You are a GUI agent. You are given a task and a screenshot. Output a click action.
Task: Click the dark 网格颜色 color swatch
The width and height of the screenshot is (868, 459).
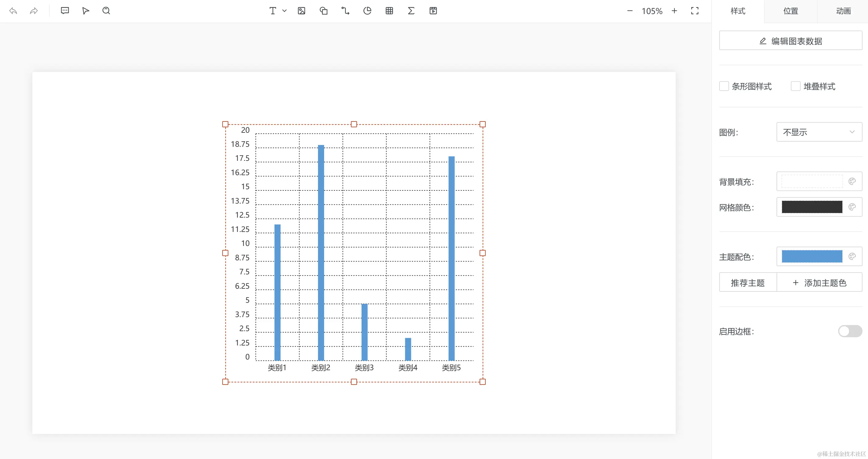point(812,207)
